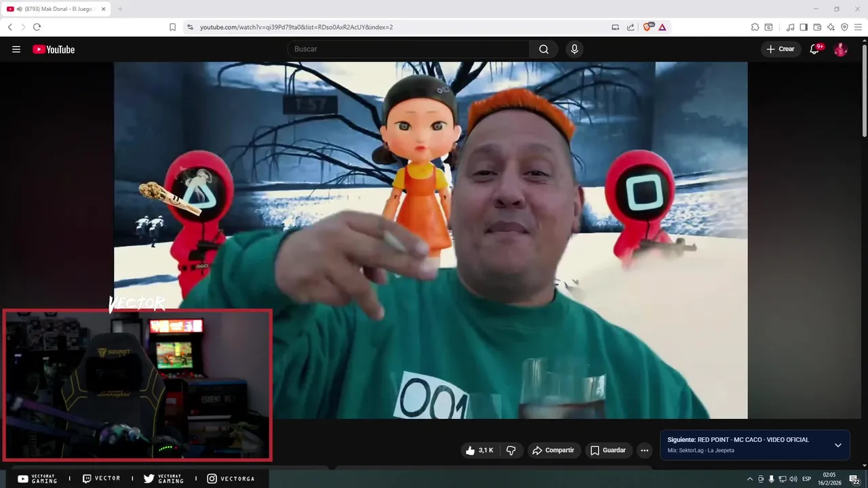Viewport: 868px width, 488px height.
Task: Open the Brave Wallet icon
Action: 817,27
